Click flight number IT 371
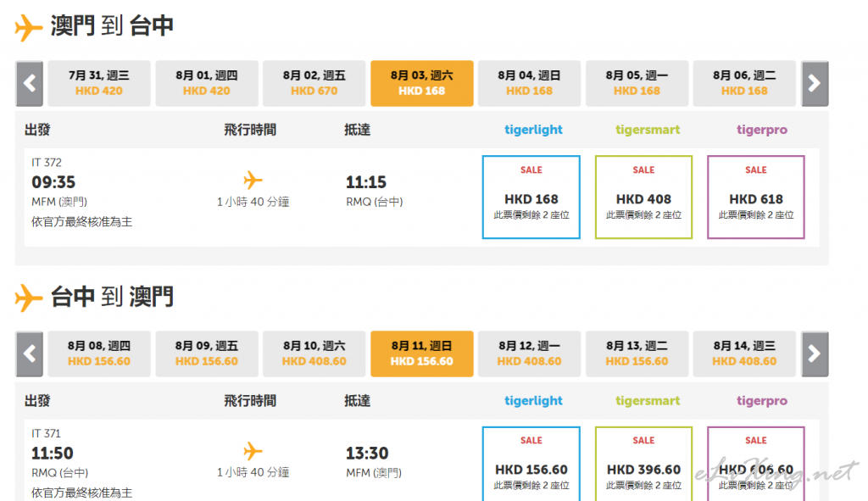This screenshot has height=501, width=868. [x=46, y=433]
